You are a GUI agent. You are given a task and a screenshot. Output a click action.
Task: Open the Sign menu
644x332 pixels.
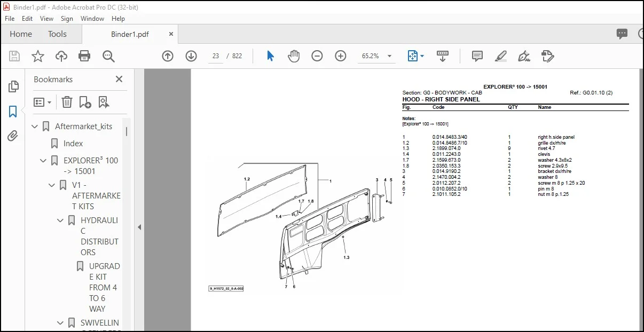click(67, 18)
